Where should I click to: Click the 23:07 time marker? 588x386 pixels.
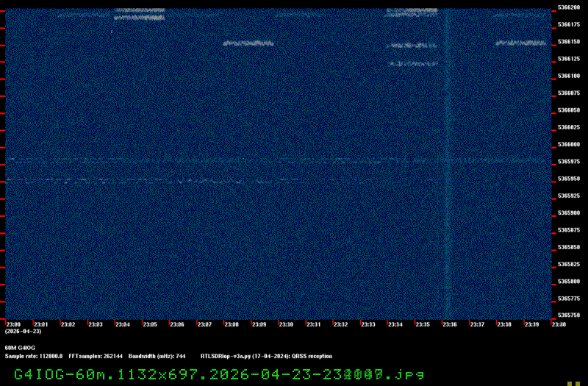point(204,324)
